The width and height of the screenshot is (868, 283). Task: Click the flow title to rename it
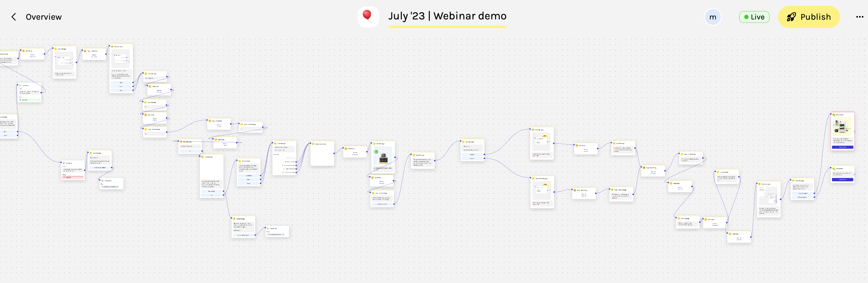pos(447,15)
